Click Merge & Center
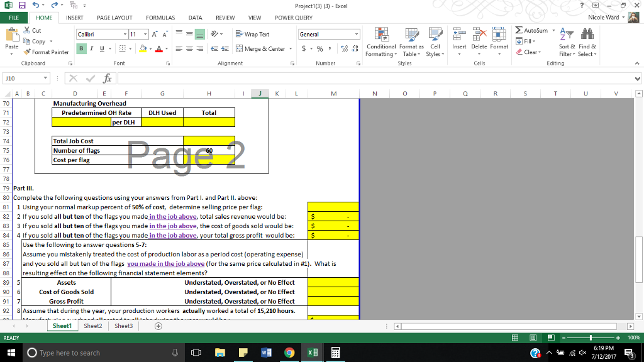Screen dimensions: 644x362 coord(261,48)
